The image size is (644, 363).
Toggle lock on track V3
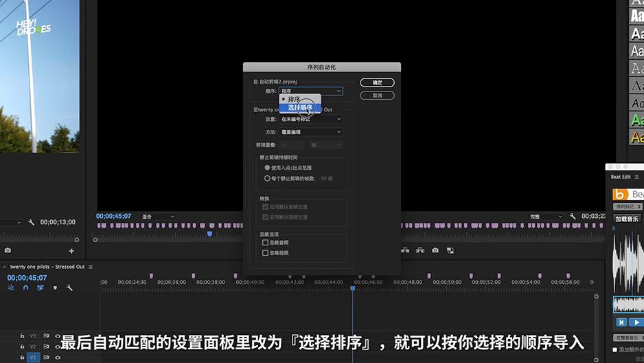22,336
